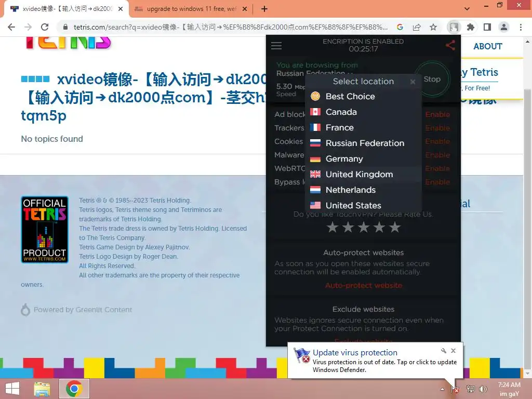Reload the current page
Viewport: 532px width, 399px height.
45,27
